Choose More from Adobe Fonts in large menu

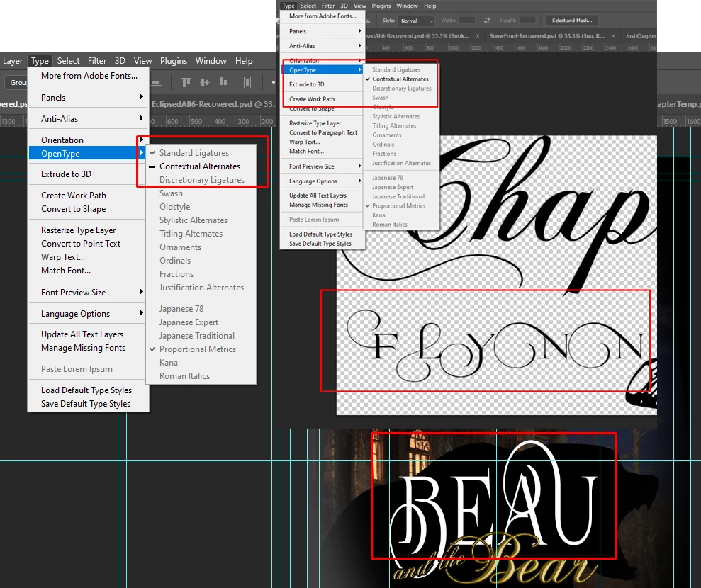click(89, 76)
